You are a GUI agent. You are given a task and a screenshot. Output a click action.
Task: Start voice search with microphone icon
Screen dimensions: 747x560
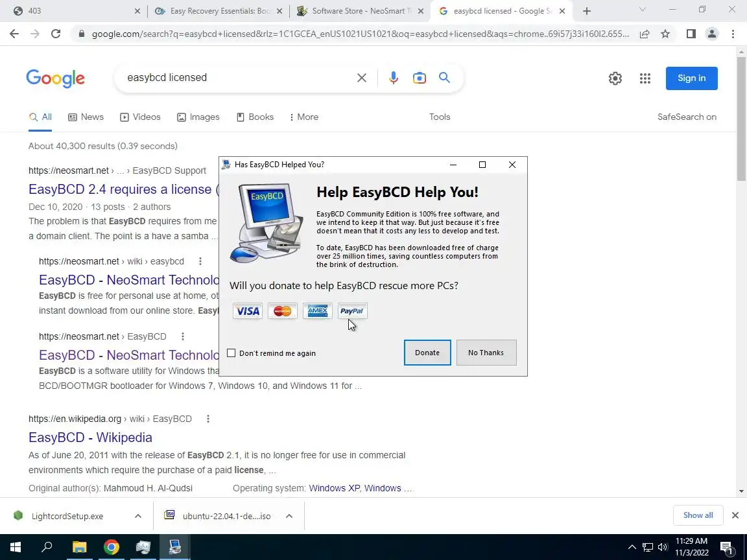pos(393,78)
